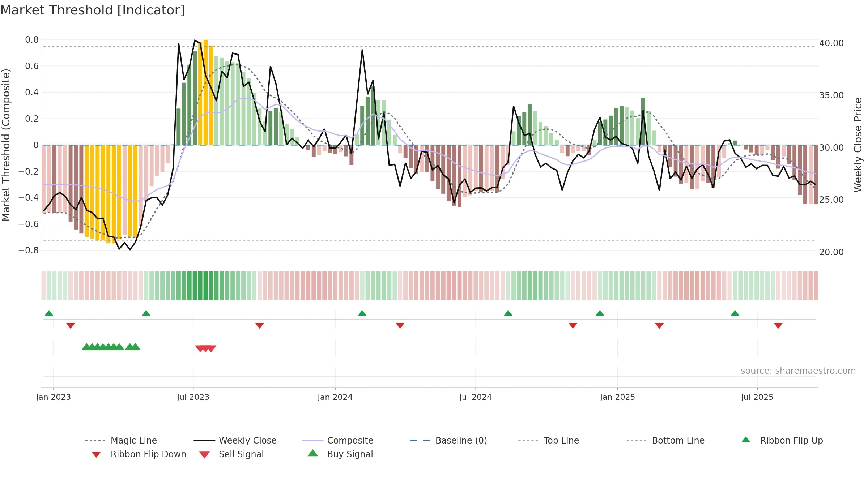Click the Weekly Close Price axis title
Image resolution: width=868 pixels, height=488 pixels.
coord(858,145)
